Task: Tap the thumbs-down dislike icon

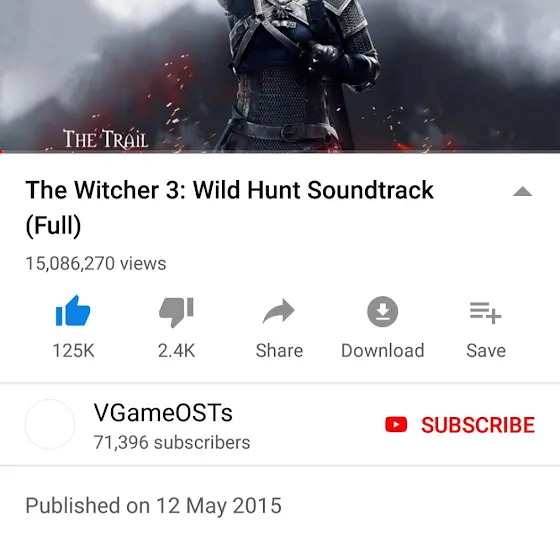Action: click(176, 312)
